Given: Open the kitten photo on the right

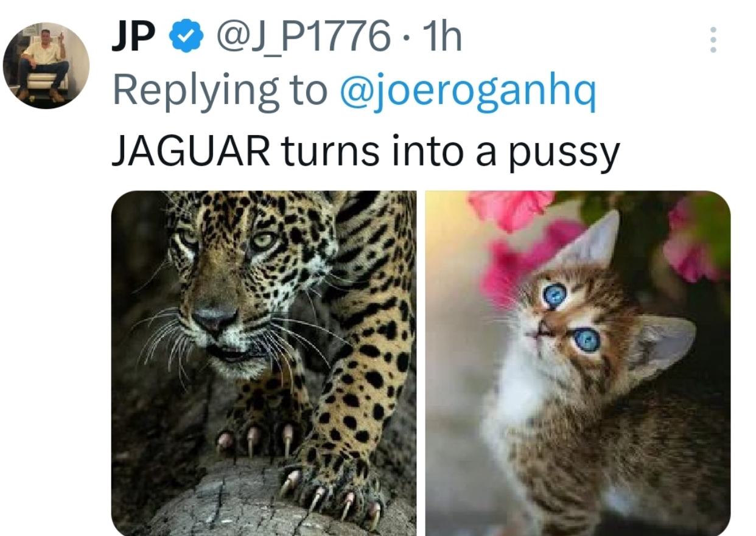Looking at the screenshot, I should pos(577,363).
